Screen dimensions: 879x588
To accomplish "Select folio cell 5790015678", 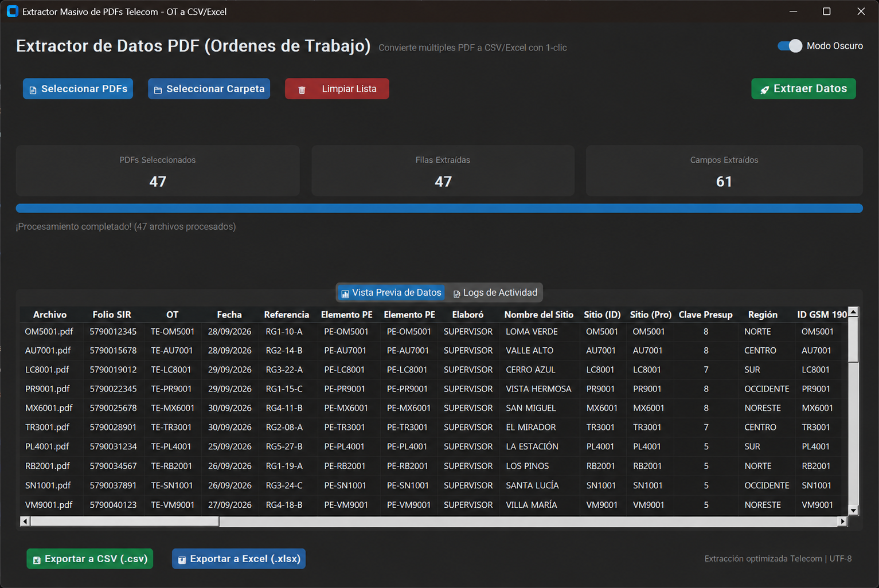I will [113, 350].
